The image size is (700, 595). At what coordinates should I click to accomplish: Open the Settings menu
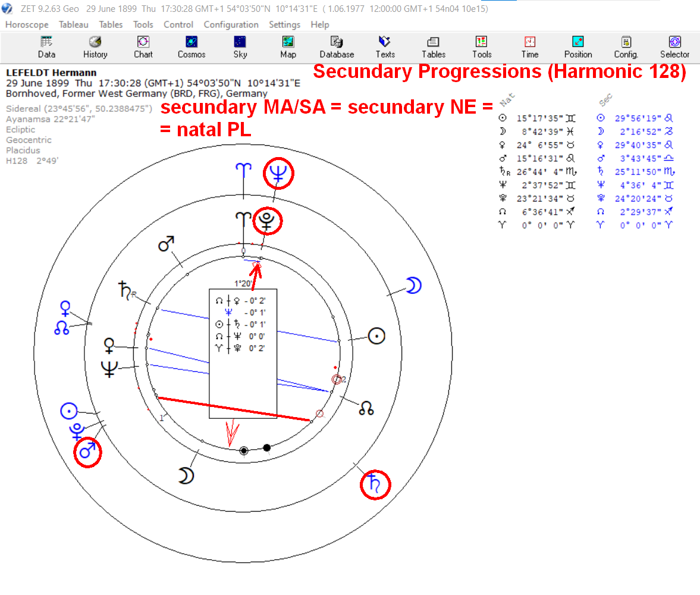tap(284, 24)
